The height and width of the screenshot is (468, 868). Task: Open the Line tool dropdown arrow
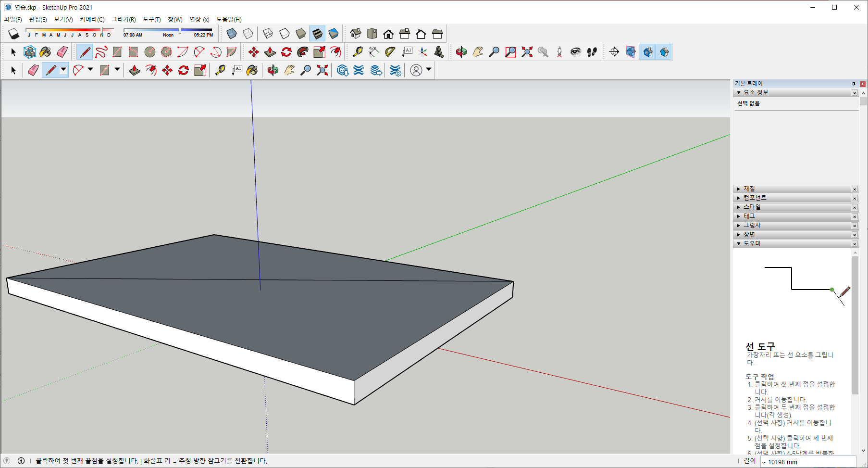pos(63,70)
